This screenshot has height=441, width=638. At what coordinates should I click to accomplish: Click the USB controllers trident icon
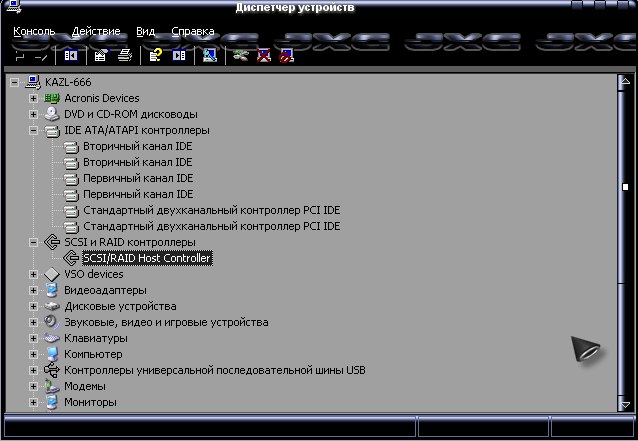point(52,370)
